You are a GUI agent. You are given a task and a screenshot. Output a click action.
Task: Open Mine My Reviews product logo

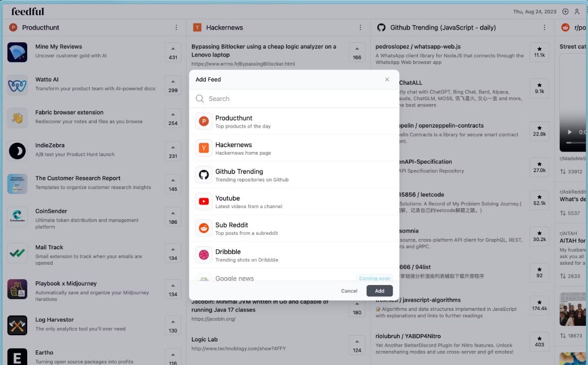[17, 52]
